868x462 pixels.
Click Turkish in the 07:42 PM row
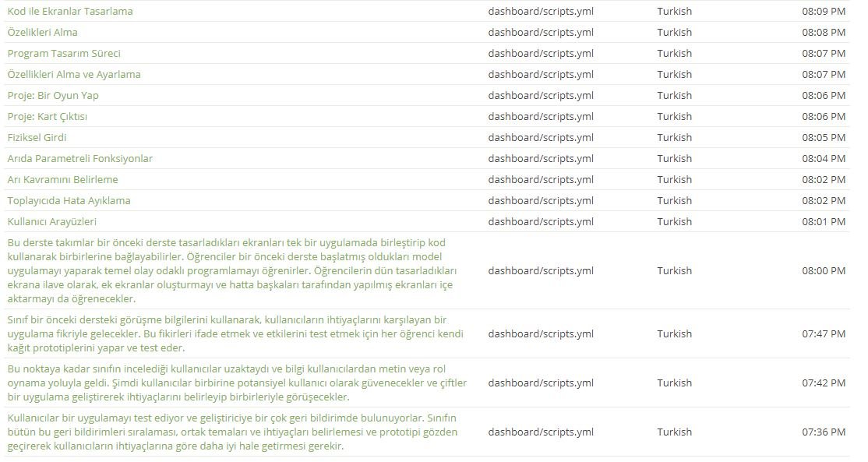[x=674, y=383]
